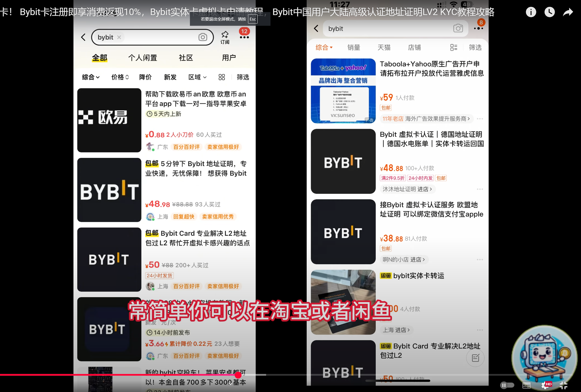Click the Share arrow icon
The height and width of the screenshot is (392, 581).
[x=568, y=12]
